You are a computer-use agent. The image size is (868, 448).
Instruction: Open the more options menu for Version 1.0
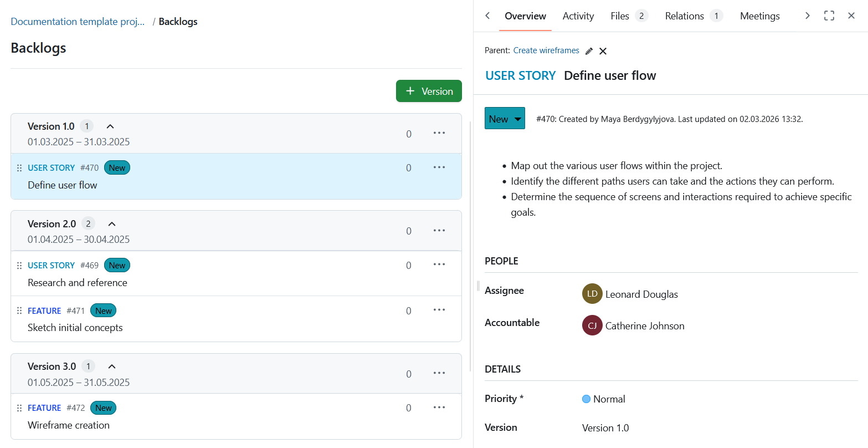coord(439,133)
